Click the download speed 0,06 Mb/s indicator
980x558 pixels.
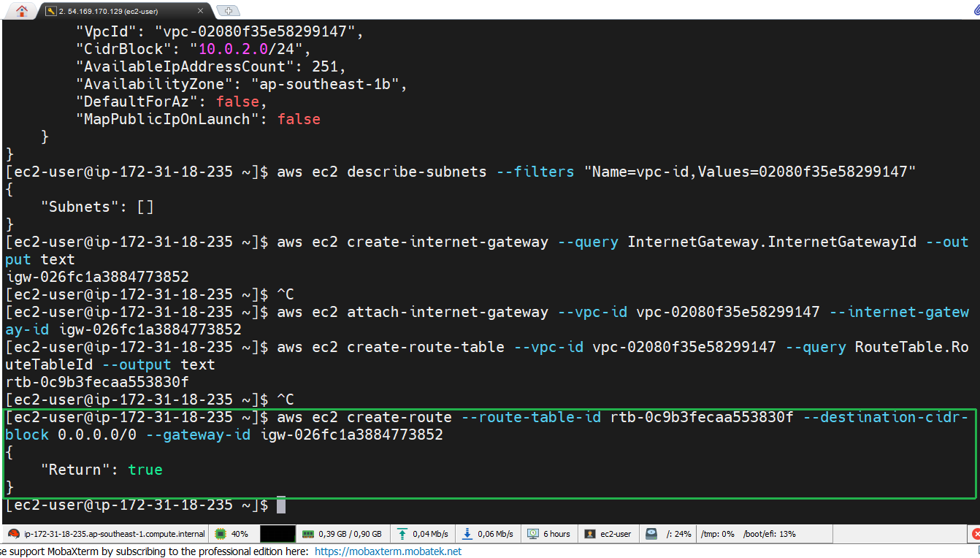click(x=489, y=534)
